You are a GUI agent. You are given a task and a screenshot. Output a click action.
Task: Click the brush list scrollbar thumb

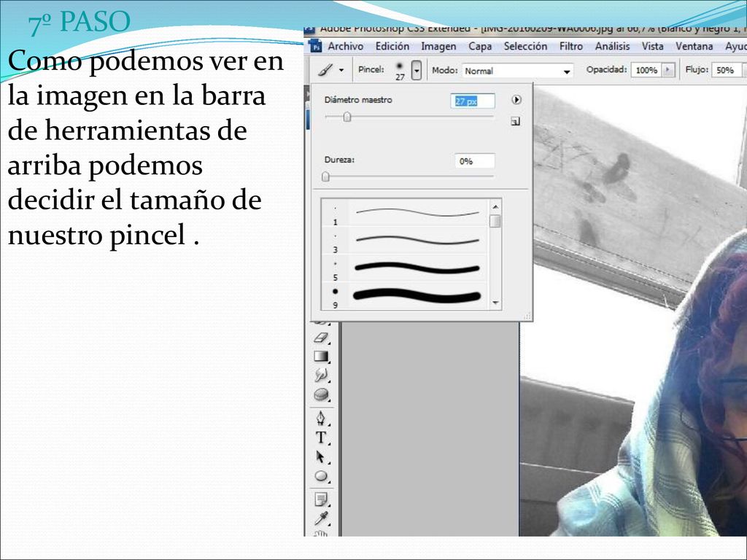click(x=495, y=221)
